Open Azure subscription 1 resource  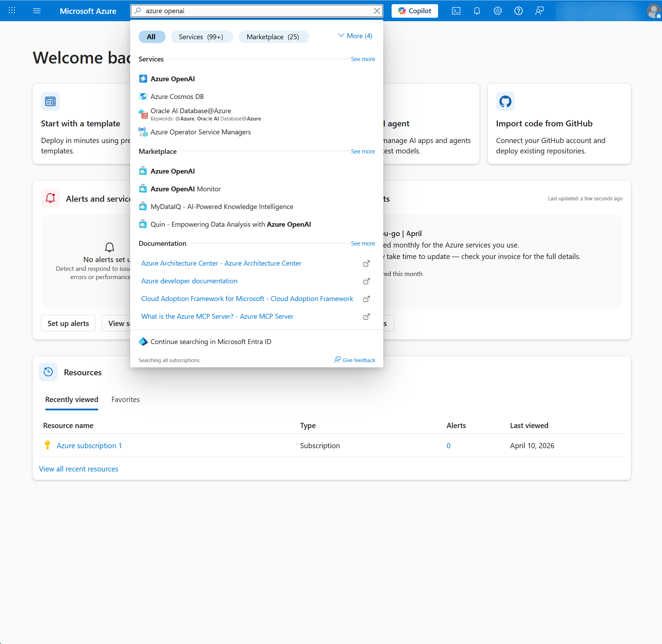(89, 445)
